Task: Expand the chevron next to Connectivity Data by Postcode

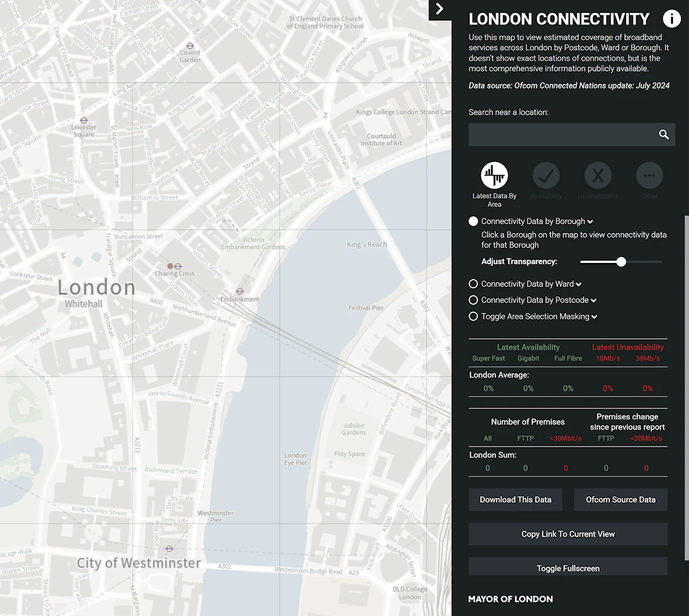Action: (593, 301)
